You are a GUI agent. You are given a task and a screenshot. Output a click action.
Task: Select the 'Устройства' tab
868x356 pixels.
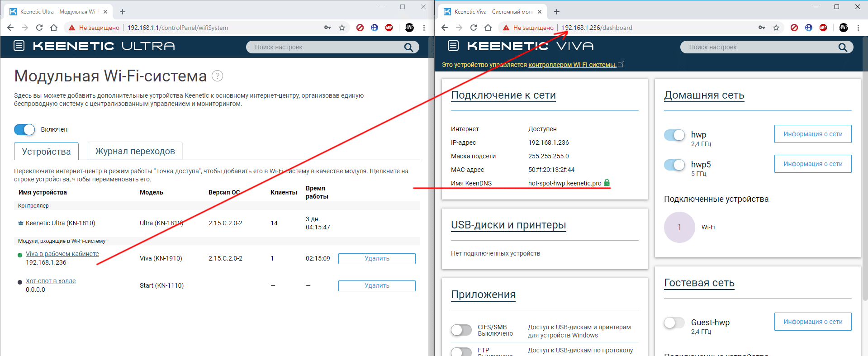(46, 152)
